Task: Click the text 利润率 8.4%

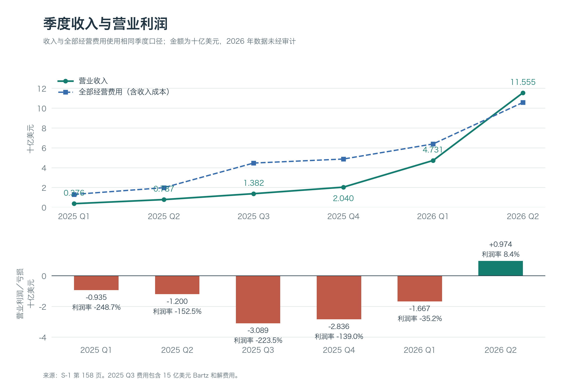Action: (x=500, y=254)
